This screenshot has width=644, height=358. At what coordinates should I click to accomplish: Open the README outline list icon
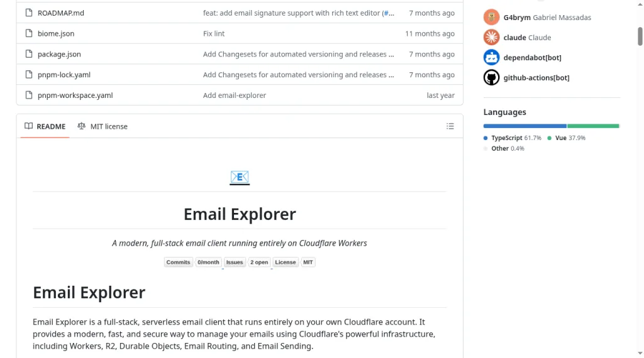(450, 126)
